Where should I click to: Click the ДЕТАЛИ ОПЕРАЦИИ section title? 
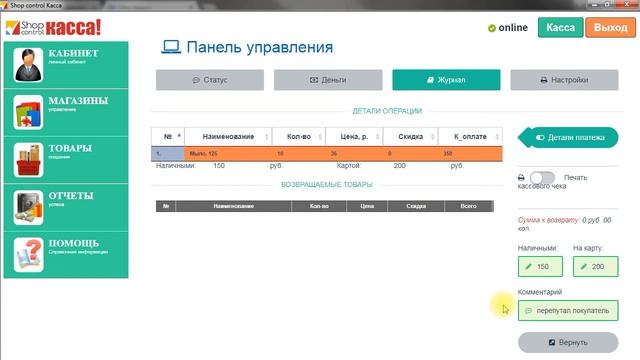coord(387,111)
